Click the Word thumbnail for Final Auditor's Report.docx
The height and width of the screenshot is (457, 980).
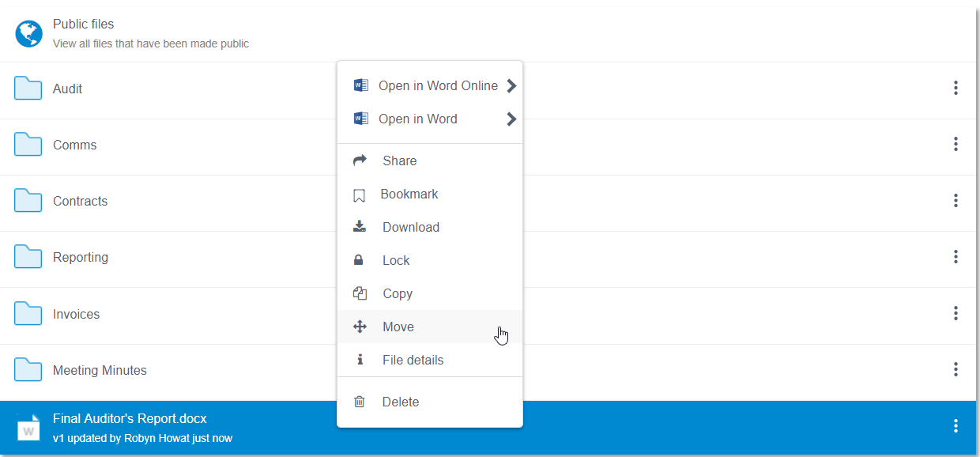28,427
